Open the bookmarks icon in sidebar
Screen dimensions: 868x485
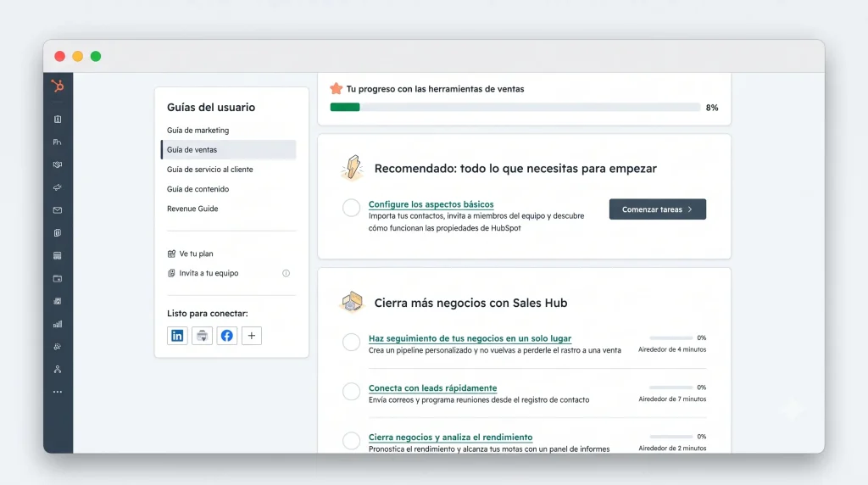58,119
